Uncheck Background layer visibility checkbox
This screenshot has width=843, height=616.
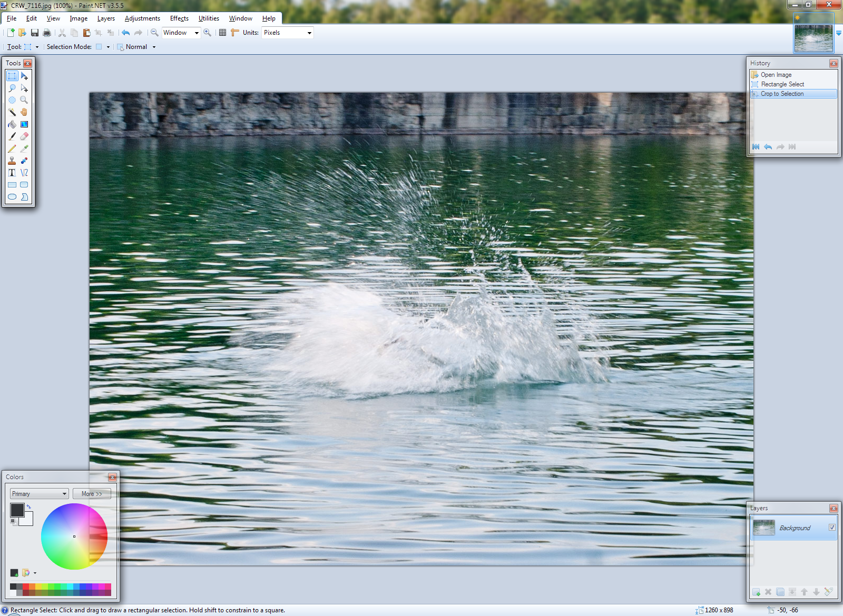pos(832,528)
